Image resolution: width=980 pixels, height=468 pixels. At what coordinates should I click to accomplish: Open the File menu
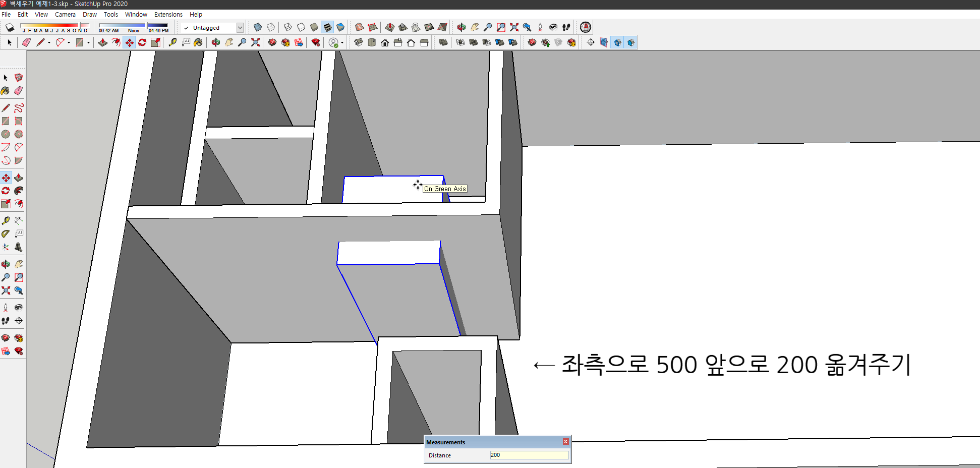6,14
